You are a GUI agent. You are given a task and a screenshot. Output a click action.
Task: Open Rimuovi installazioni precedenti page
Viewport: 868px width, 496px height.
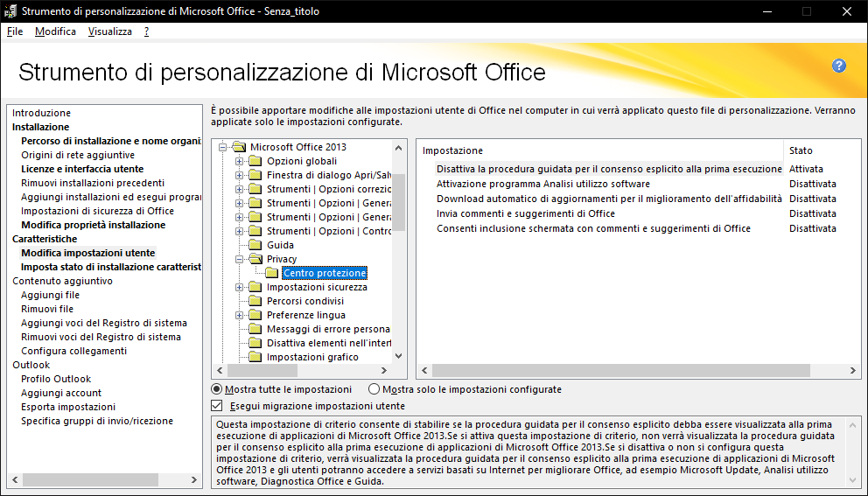[x=93, y=183]
